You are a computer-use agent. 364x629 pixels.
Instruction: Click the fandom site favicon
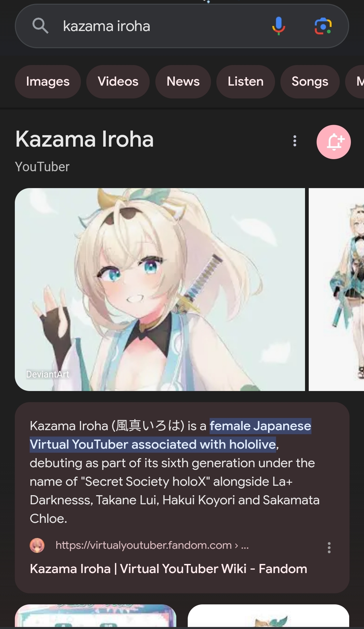click(37, 545)
